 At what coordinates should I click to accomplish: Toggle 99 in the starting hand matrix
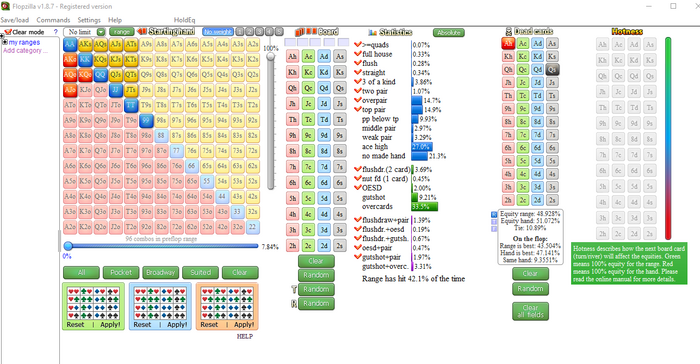coord(146,120)
